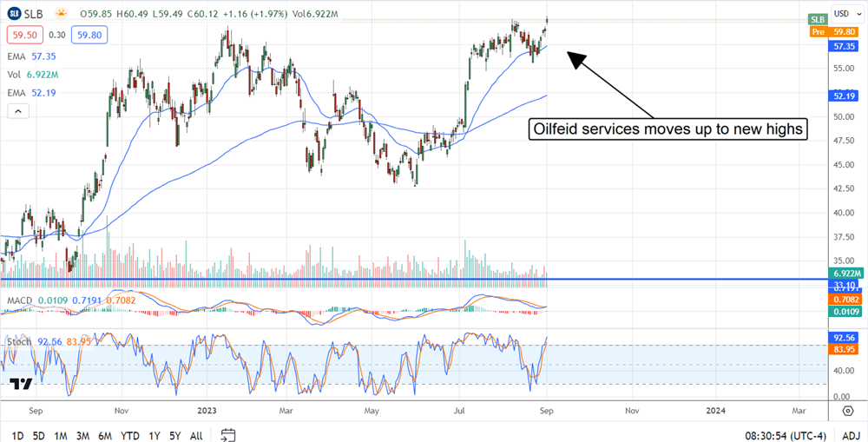Click the red 59.50 sell price button
Screen dimensions: 868x442
coord(23,36)
